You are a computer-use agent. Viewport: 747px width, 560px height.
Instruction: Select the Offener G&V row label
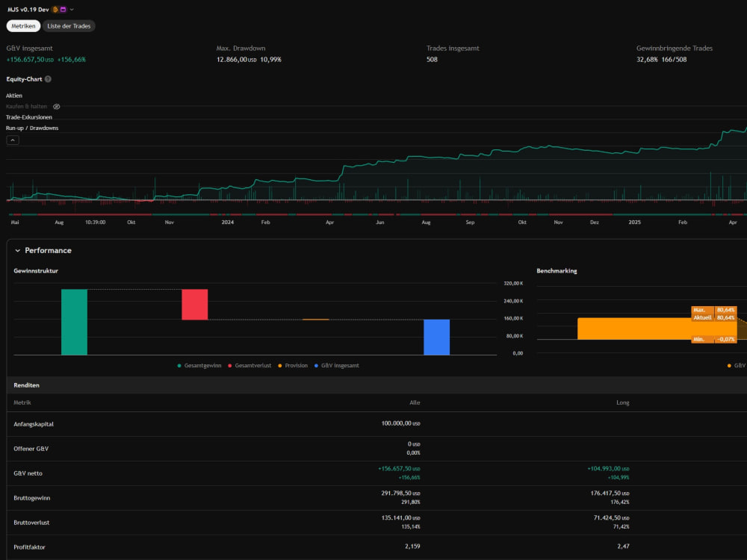point(31,449)
